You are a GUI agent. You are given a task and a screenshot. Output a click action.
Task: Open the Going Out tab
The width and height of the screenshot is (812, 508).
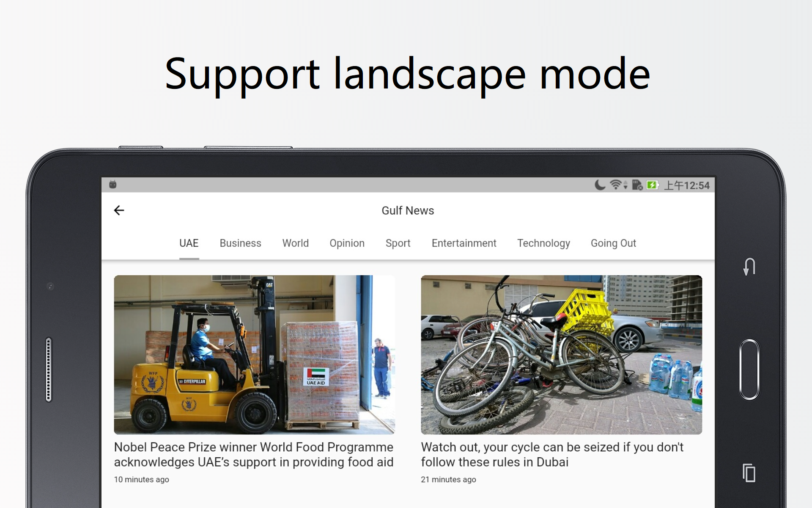click(x=613, y=243)
